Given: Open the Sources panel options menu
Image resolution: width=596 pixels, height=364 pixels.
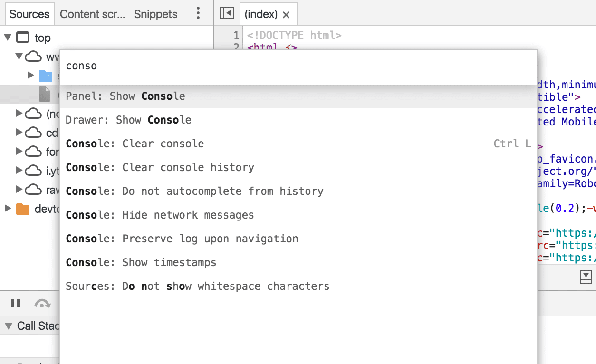Looking at the screenshot, I should pyautogui.click(x=198, y=14).
